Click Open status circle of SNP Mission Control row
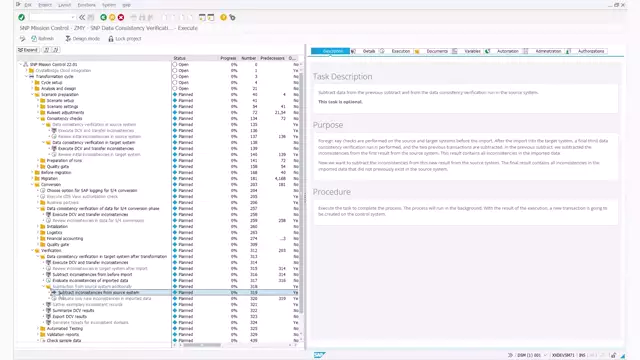 point(175,64)
